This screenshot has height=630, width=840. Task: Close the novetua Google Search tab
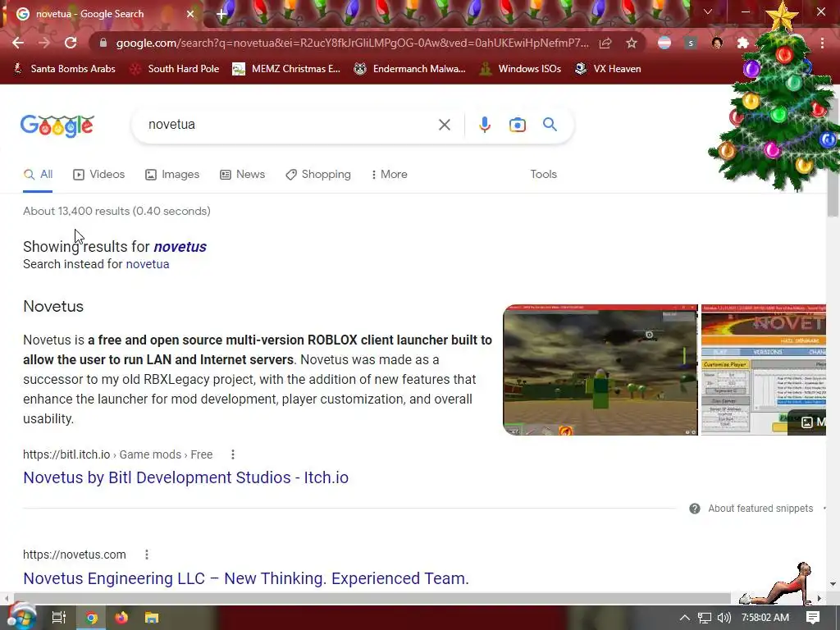click(x=190, y=14)
